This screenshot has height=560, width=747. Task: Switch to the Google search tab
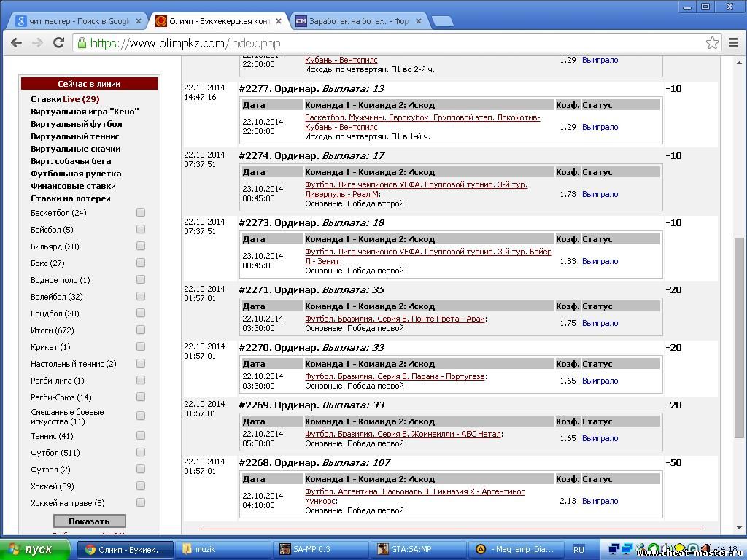(73, 21)
